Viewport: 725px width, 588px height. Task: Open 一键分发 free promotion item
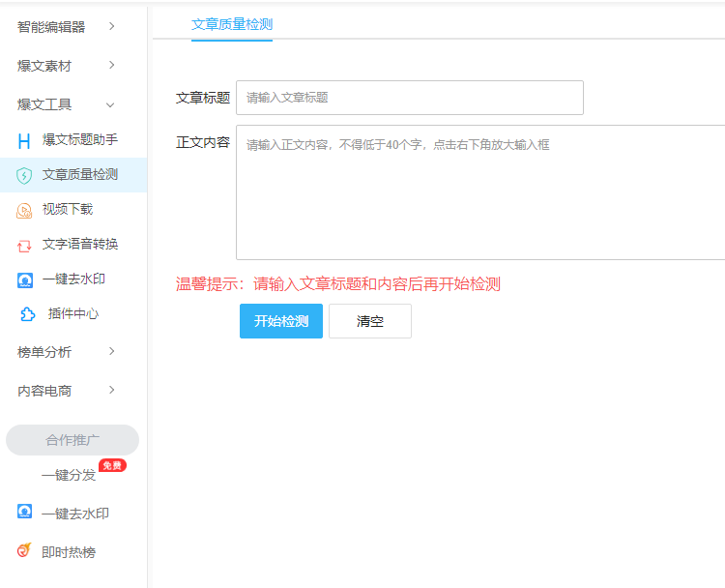[70, 475]
